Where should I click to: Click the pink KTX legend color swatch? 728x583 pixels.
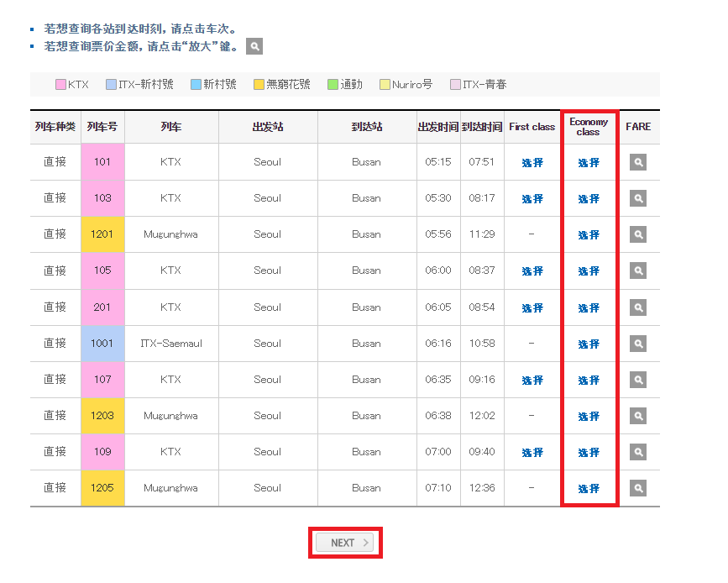point(60,84)
